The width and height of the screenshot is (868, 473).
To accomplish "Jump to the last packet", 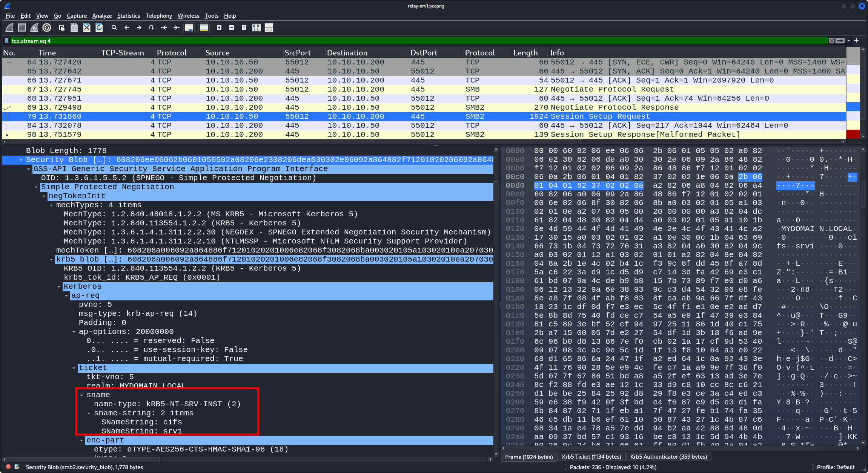I will click(177, 28).
